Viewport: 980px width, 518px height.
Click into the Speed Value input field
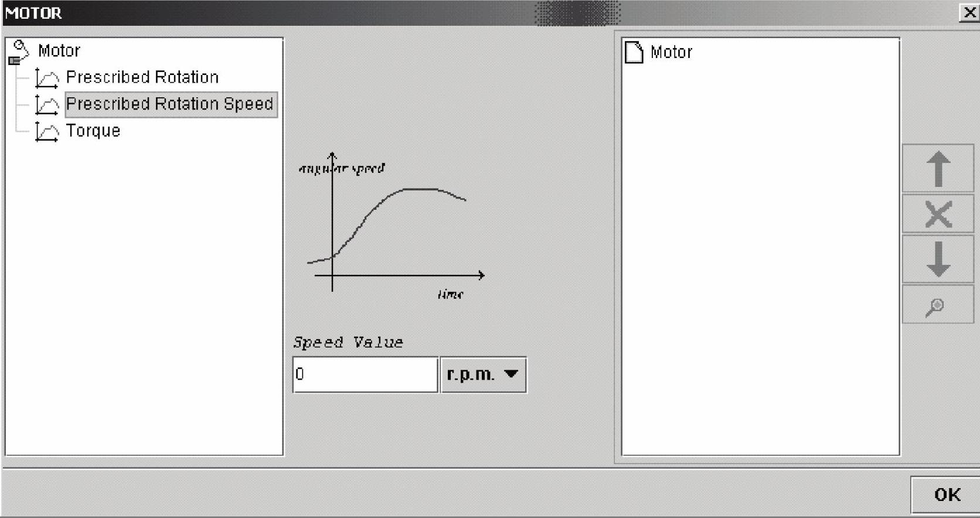click(x=365, y=374)
